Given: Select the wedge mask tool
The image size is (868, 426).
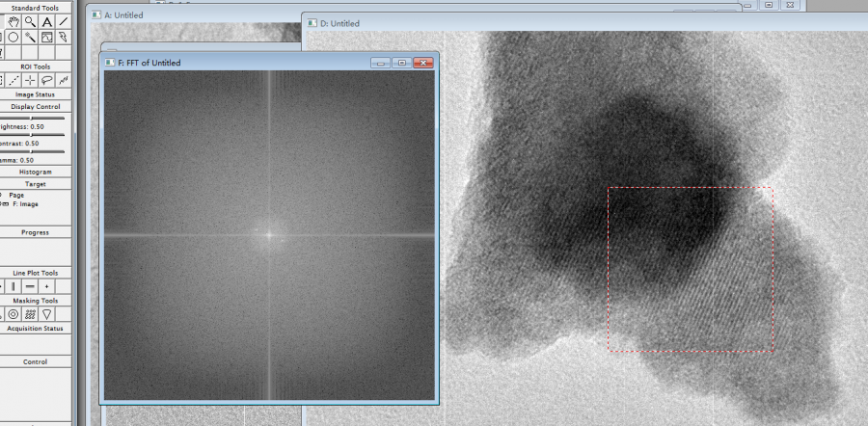Looking at the screenshot, I should tap(47, 313).
